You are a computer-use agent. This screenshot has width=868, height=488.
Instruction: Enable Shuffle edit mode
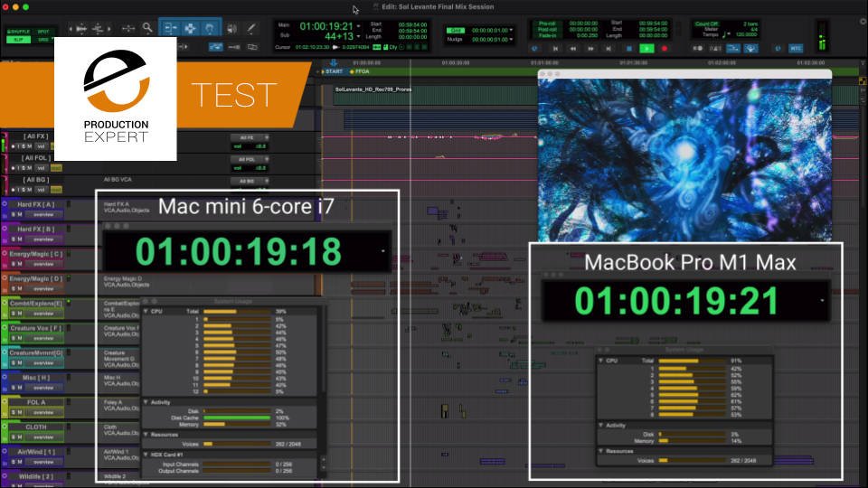[19, 32]
